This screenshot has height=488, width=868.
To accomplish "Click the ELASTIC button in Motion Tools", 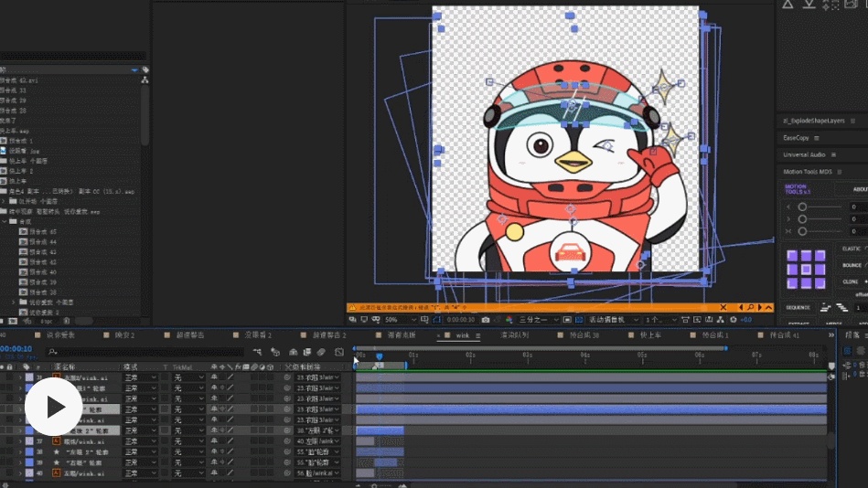I will [852, 249].
